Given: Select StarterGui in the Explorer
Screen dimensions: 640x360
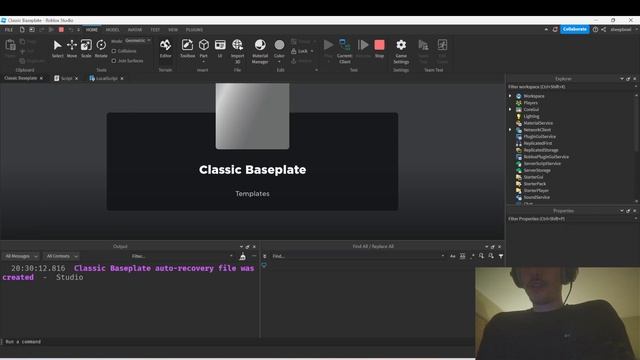Looking at the screenshot, I should (x=533, y=177).
